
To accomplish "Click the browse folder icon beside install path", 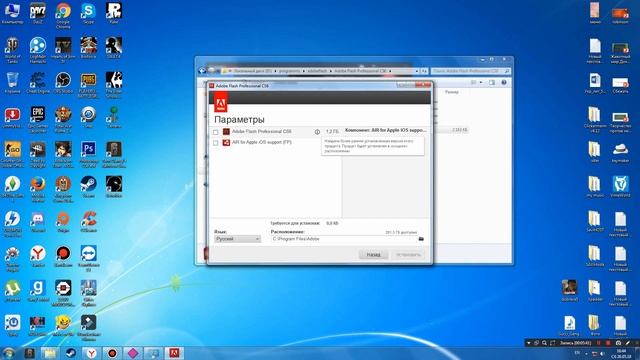I will point(421,239).
